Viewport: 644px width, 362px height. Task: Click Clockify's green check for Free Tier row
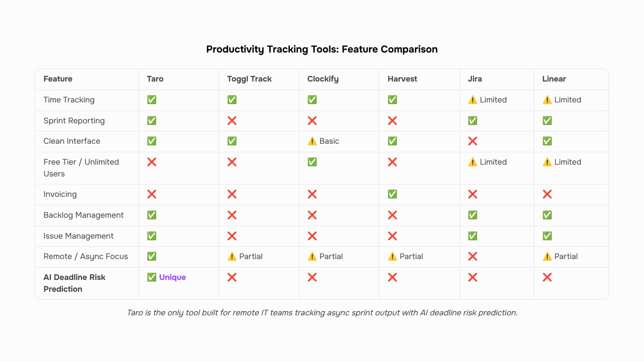tap(312, 162)
